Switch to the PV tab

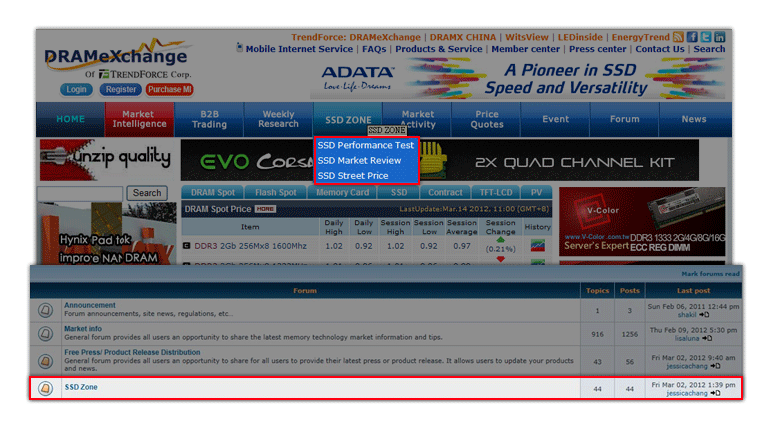(536, 193)
